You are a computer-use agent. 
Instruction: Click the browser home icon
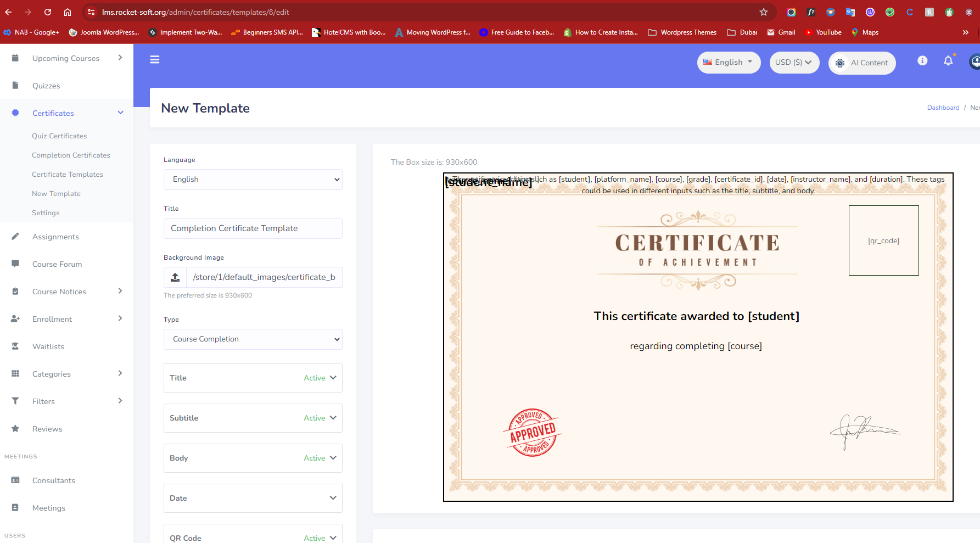tap(68, 12)
